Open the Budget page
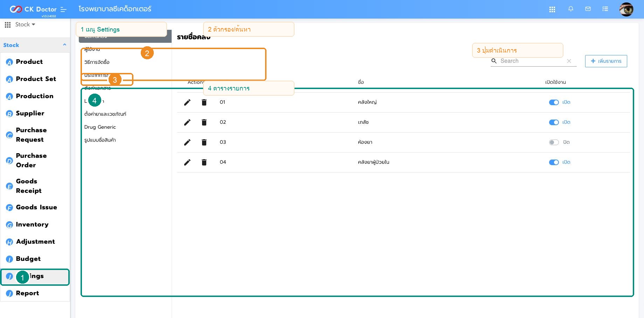644x318 pixels. pos(28,259)
